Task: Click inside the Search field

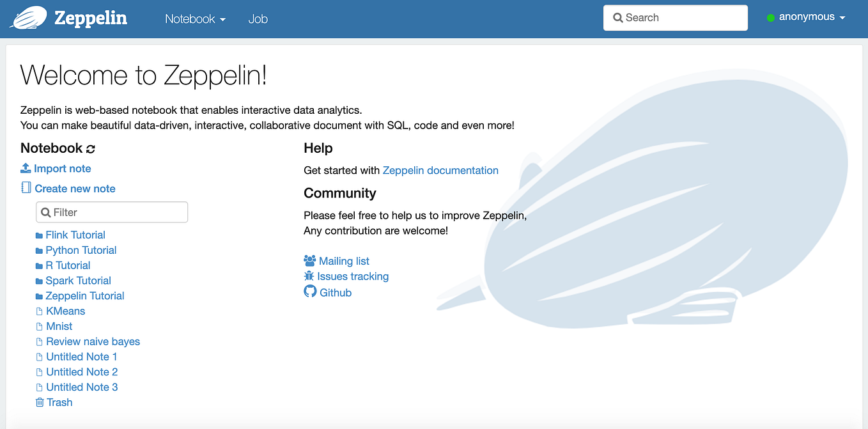Action: [x=675, y=17]
